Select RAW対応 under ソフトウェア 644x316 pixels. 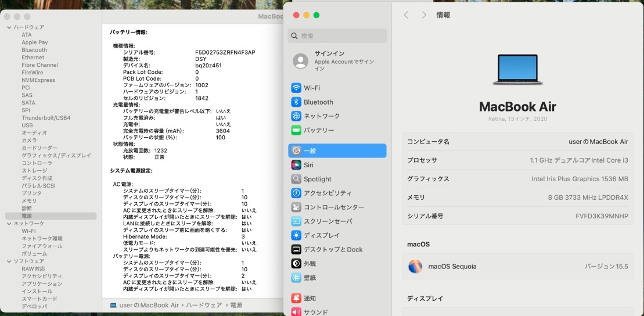33,268
